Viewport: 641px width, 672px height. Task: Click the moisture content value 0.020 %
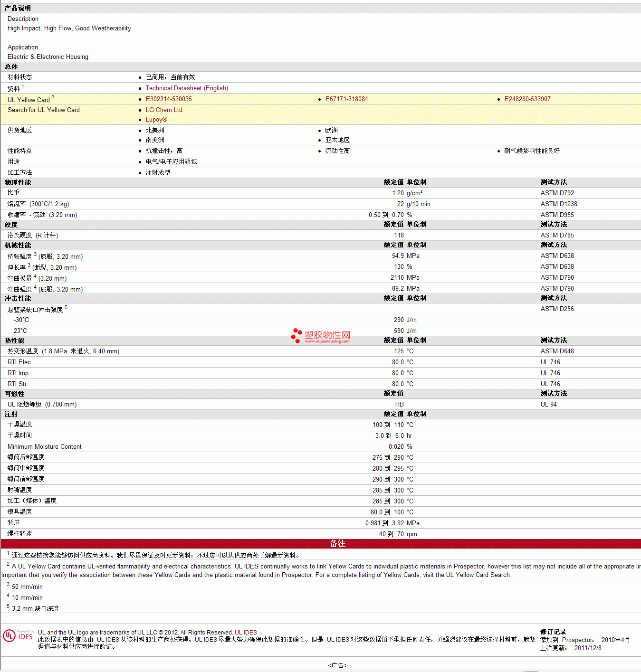tap(400, 447)
